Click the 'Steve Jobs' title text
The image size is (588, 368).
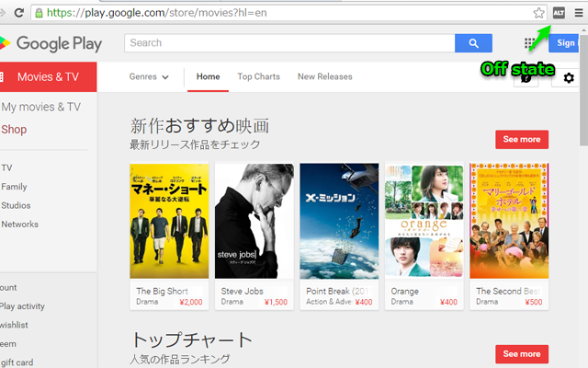pos(243,291)
